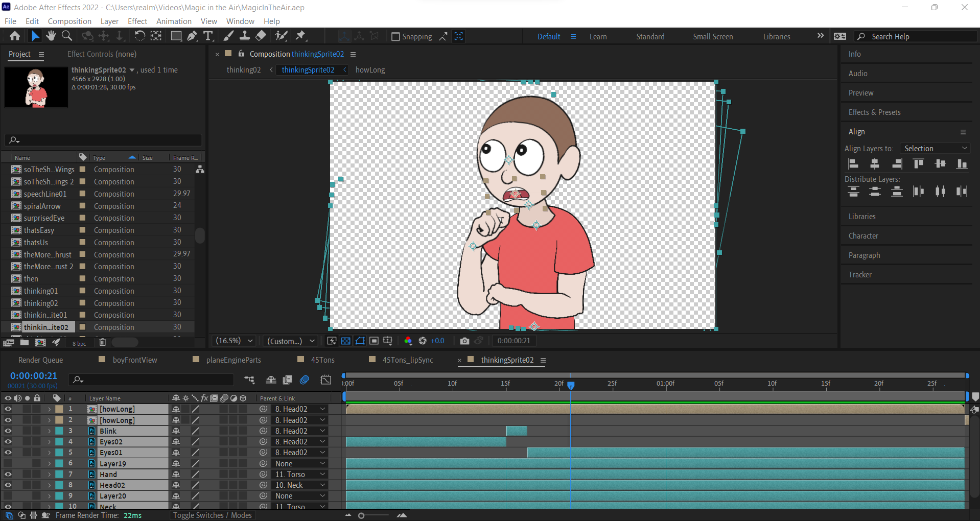The width and height of the screenshot is (980, 521).
Task: Expand more workspaces chevron
Action: click(820, 36)
